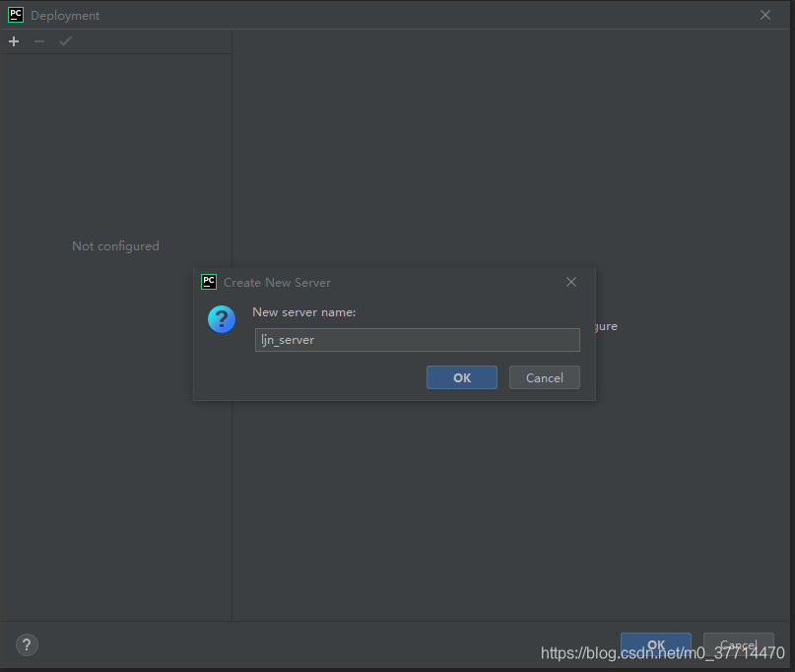Click the Not configured placeholder text

[115, 246]
